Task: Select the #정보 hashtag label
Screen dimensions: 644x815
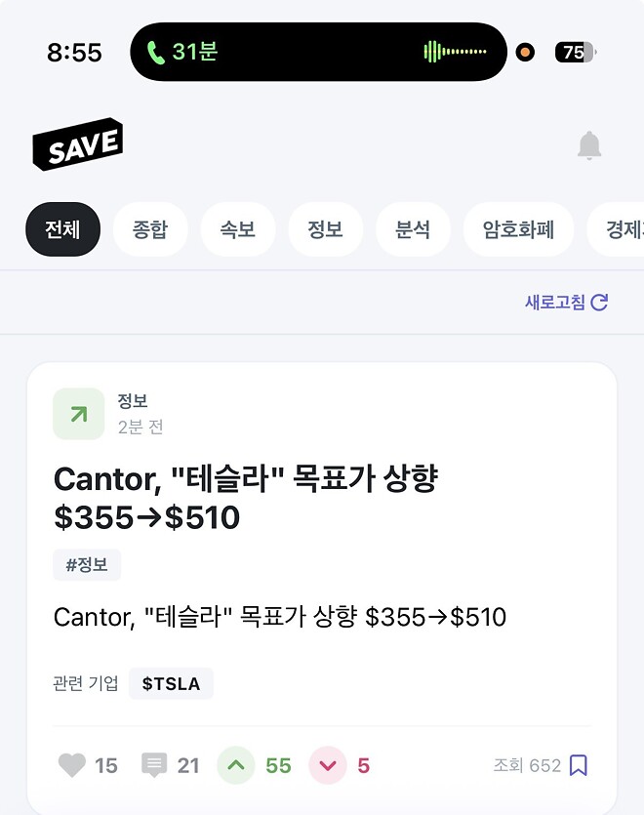Action: coord(87,565)
